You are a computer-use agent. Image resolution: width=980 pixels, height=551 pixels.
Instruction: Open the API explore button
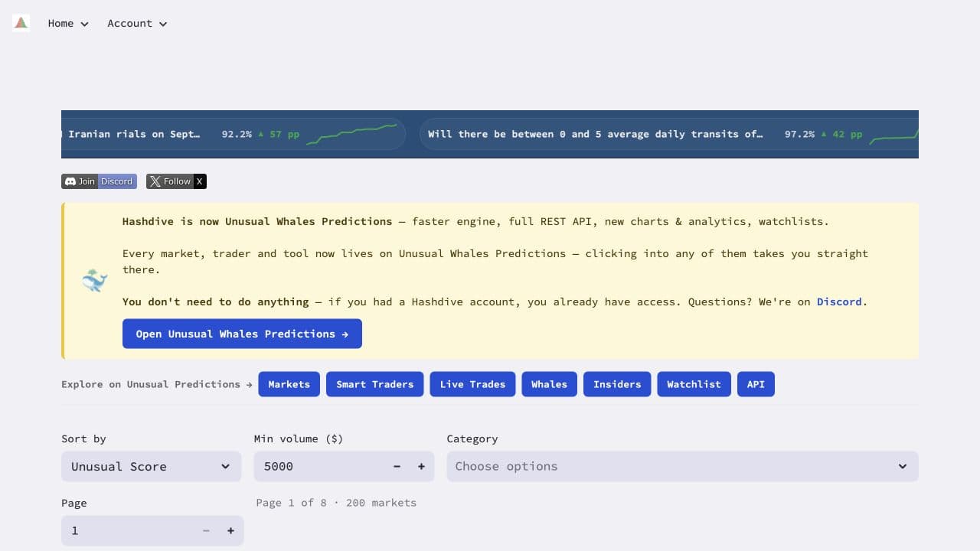tap(756, 384)
